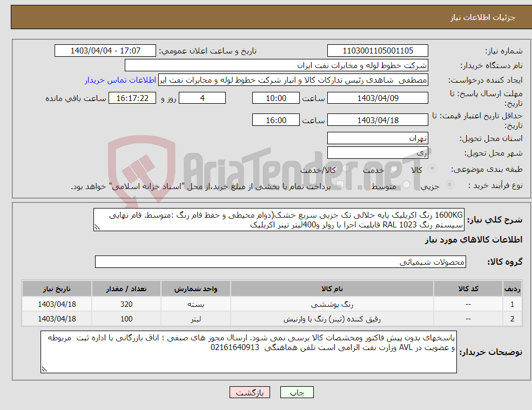Click the buyer notes textarea

(x=248, y=352)
